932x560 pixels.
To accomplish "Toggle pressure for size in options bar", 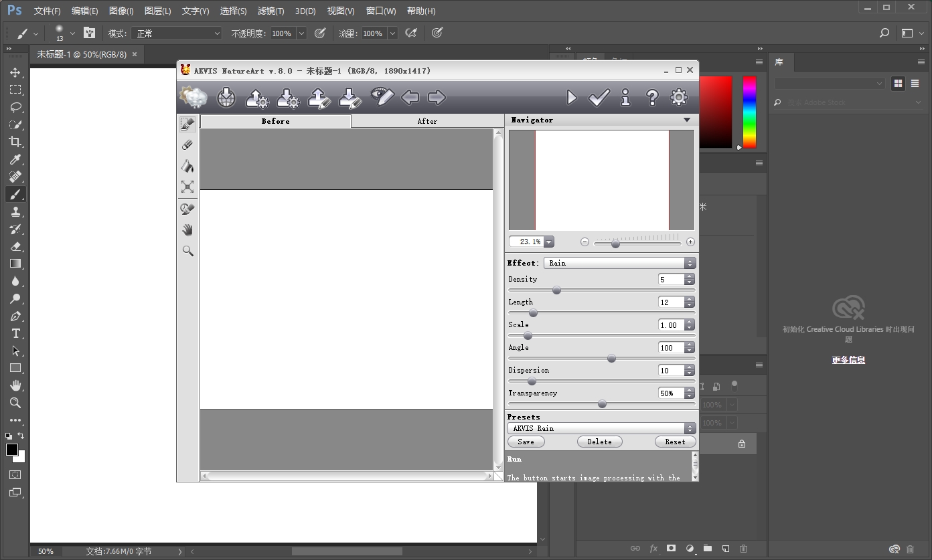I will click(x=437, y=33).
